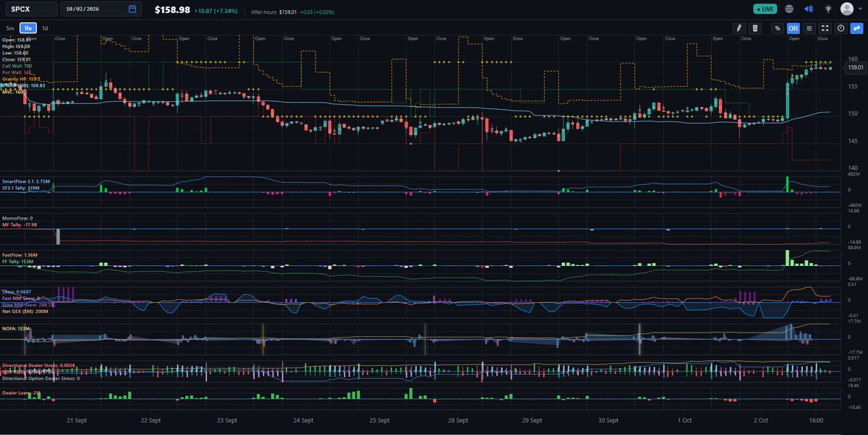Toggle the LIVE data button
Image resolution: width=868 pixels, height=435 pixels.
point(765,9)
